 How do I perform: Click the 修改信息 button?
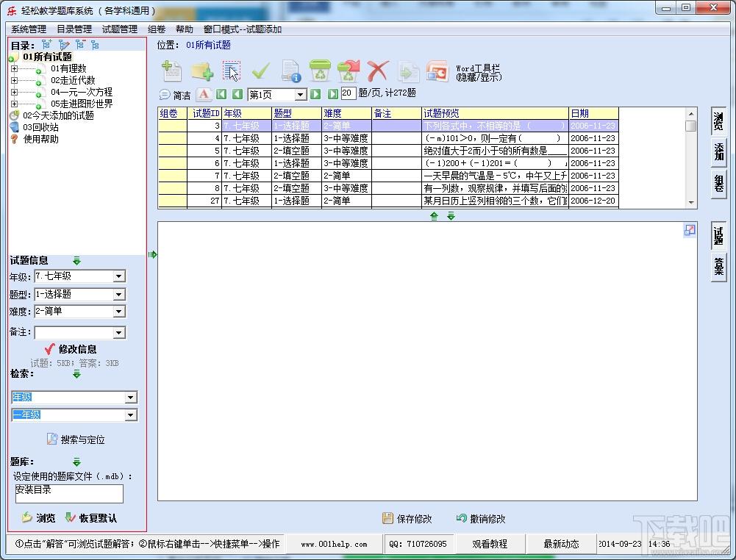pos(71,349)
